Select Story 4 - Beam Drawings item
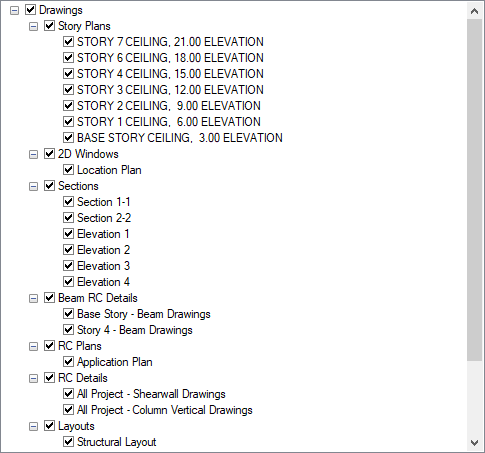Screen dimensions: 485x453 pyautogui.click(x=135, y=330)
